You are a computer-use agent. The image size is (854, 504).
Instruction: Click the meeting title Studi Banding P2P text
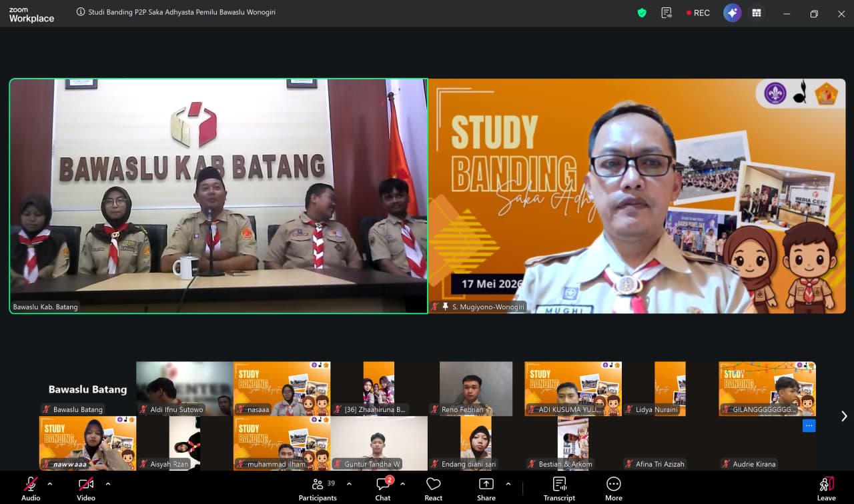coord(181,12)
